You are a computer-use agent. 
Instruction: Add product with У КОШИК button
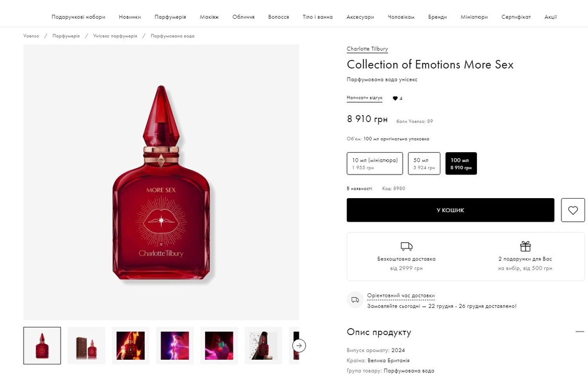coord(450,210)
